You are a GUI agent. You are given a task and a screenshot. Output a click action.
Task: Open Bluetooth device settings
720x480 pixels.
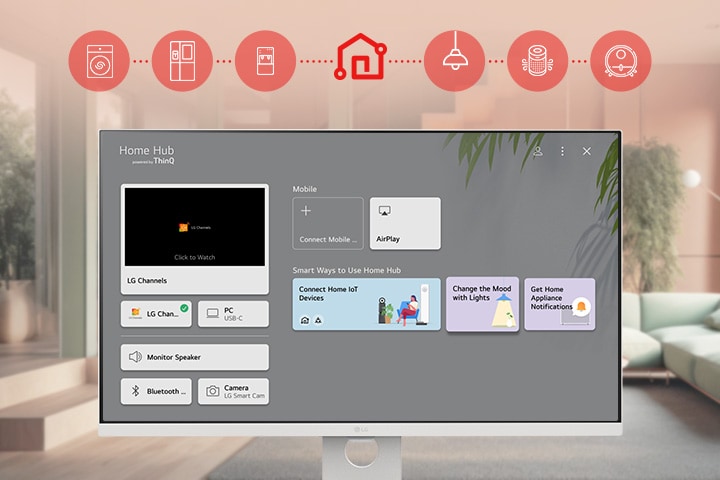[x=156, y=391]
